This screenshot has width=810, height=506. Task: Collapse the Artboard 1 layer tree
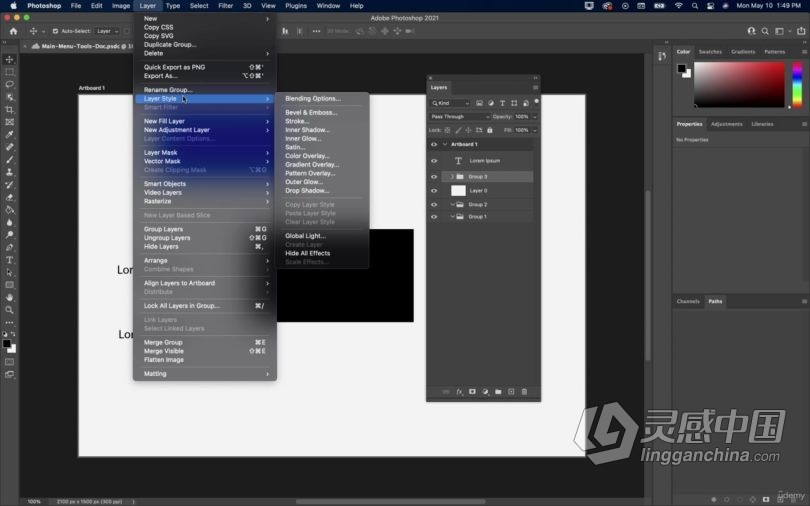click(x=444, y=145)
